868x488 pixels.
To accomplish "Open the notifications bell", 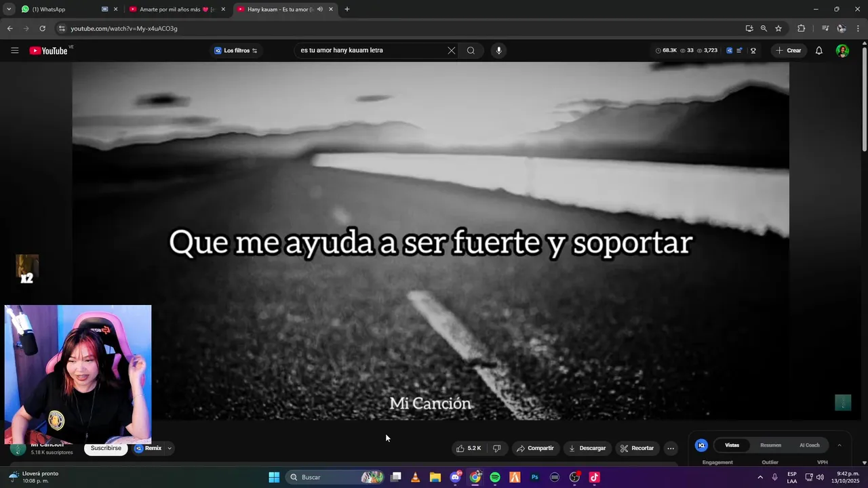I will [x=818, y=51].
